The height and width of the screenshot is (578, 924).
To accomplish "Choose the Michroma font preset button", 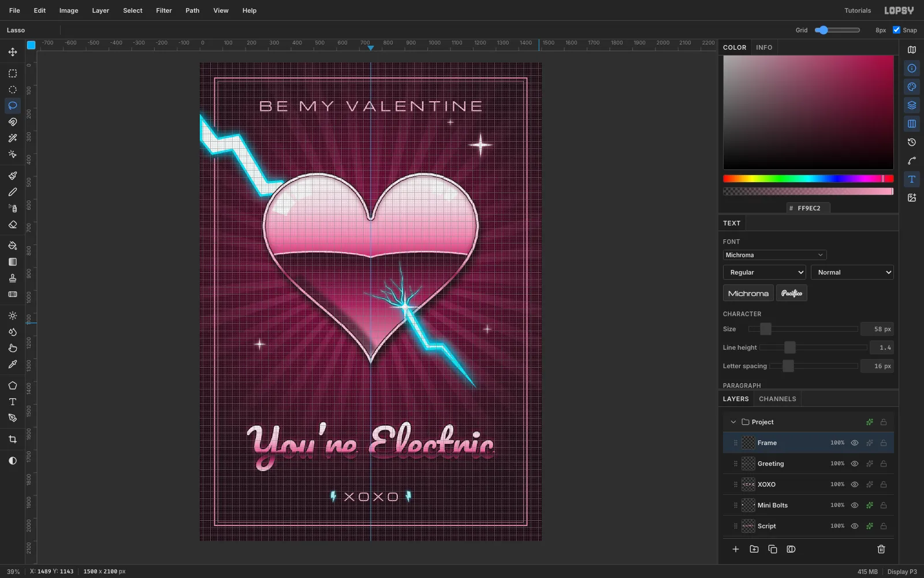I will point(748,293).
